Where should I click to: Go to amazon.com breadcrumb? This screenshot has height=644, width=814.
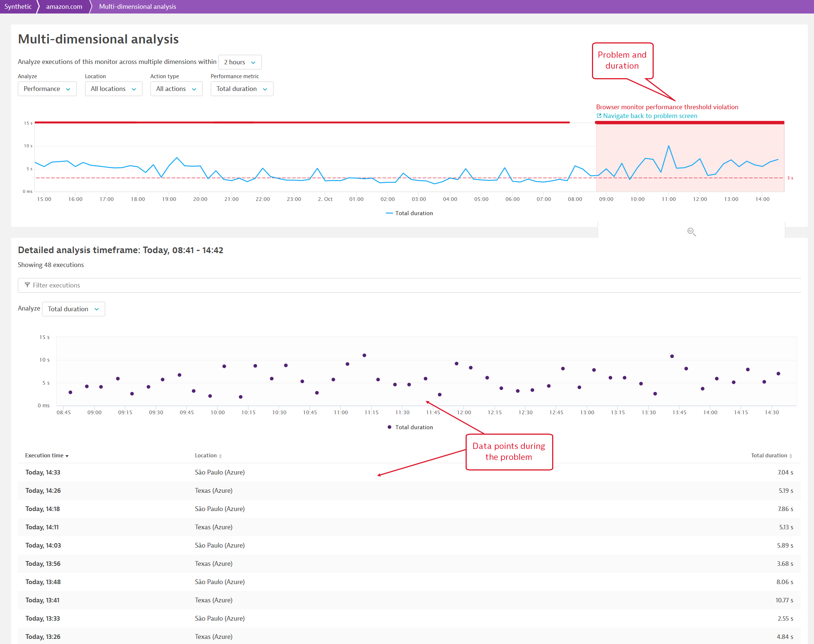(x=64, y=7)
